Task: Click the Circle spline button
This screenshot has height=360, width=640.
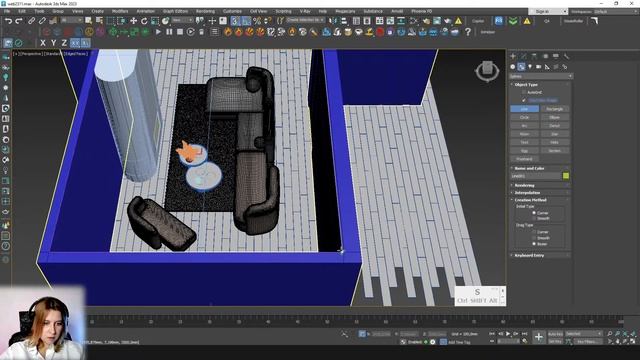Action: point(524,117)
